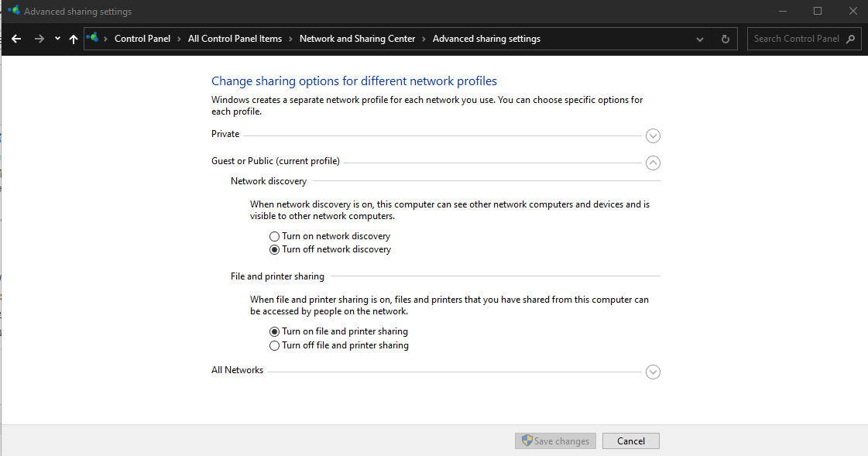868x456 pixels.
Task: Go up one level with Up arrow
Action: [74, 39]
